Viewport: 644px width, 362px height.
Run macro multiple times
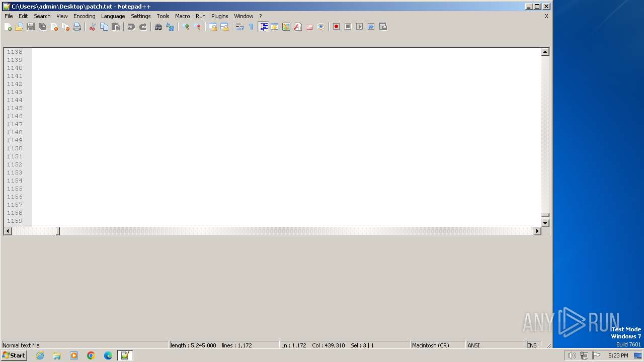(x=371, y=27)
